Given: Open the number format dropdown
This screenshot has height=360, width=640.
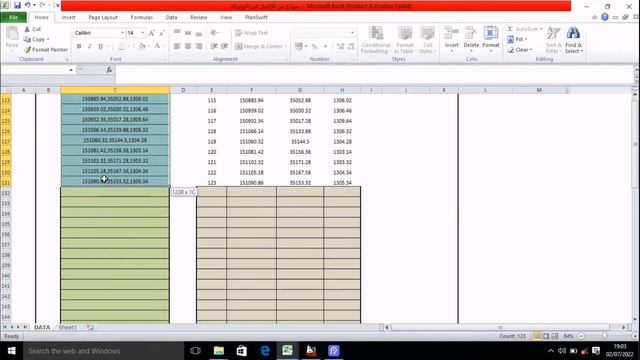Looking at the screenshot, I should [352, 33].
